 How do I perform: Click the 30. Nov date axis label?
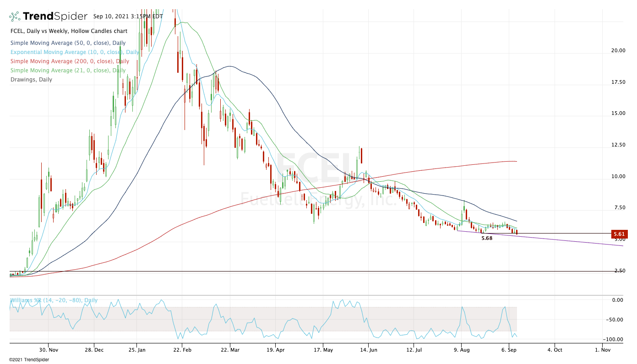(48, 348)
